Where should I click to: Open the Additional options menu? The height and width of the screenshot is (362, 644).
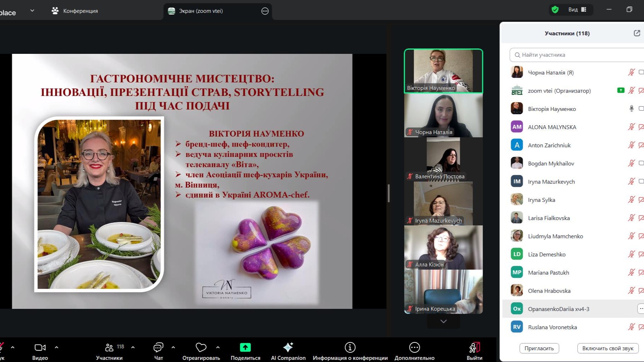(414, 347)
